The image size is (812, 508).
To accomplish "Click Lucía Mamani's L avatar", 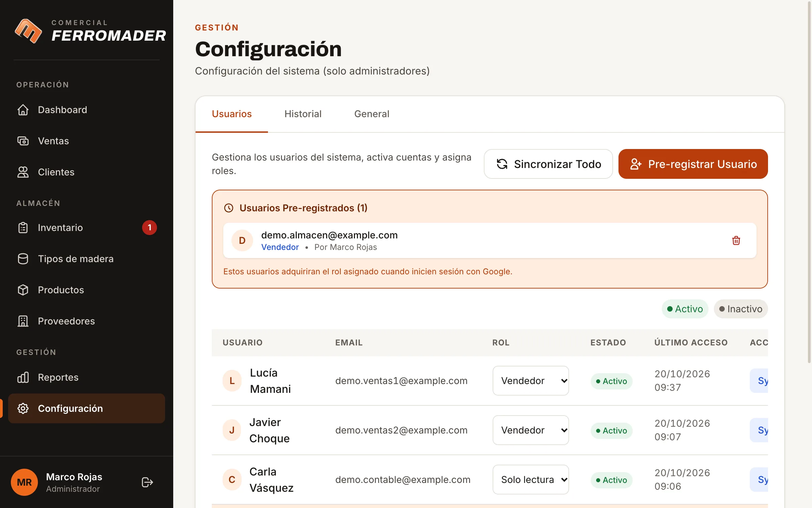I will pos(232,381).
